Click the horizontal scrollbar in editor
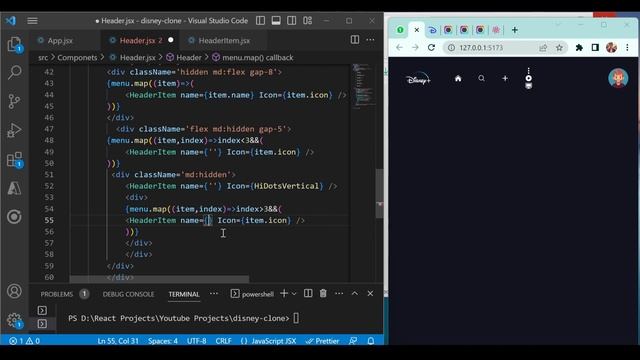This screenshot has width=640, height=360. pyautogui.click(x=159, y=280)
